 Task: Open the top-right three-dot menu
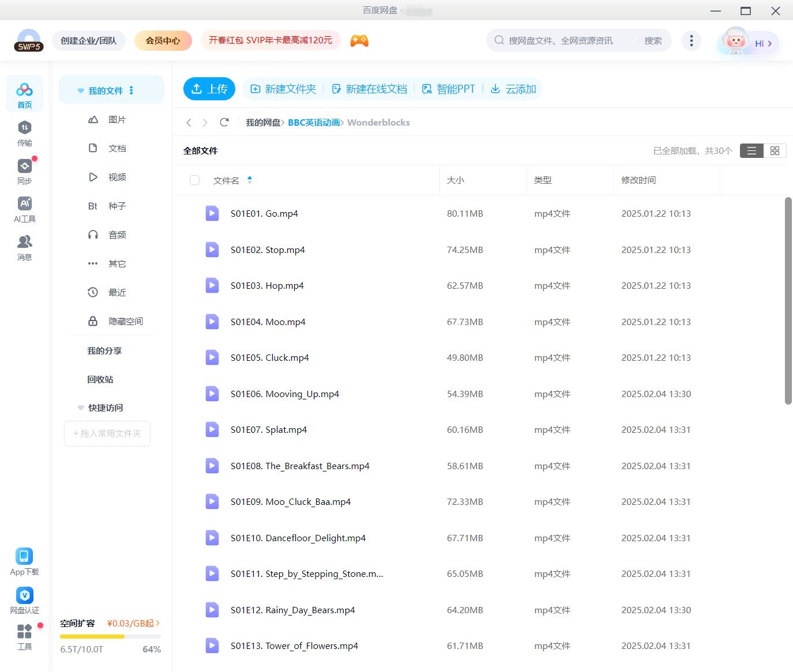pos(691,40)
